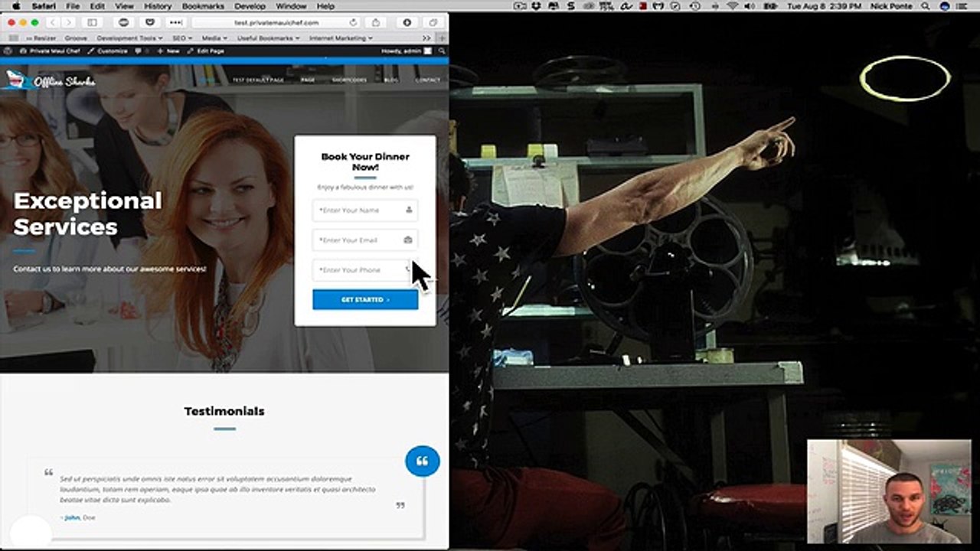Click Customize in WordPress admin bar
This screenshot has width=980, height=551.
(x=107, y=51)
